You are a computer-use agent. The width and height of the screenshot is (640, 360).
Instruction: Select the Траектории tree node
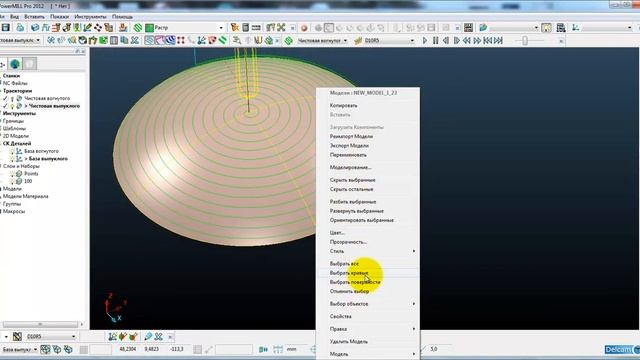(17, 91)
